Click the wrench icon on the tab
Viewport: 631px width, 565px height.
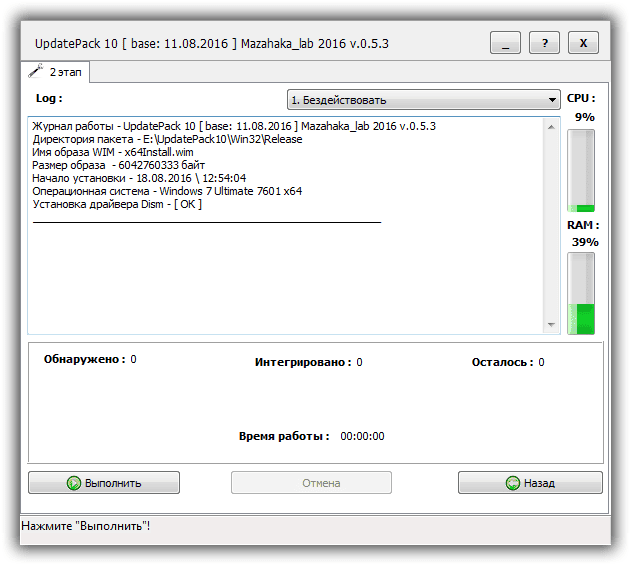[35, 72]
